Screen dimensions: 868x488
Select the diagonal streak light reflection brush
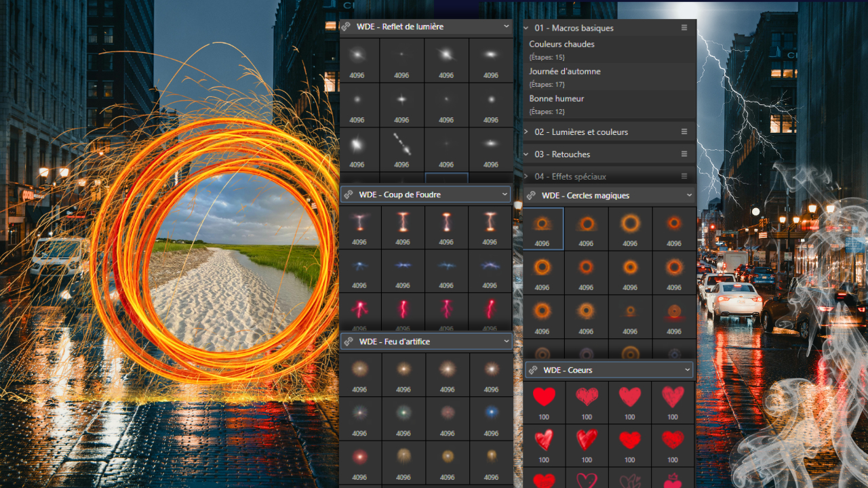pyautogui.click(x=401, y=145)
